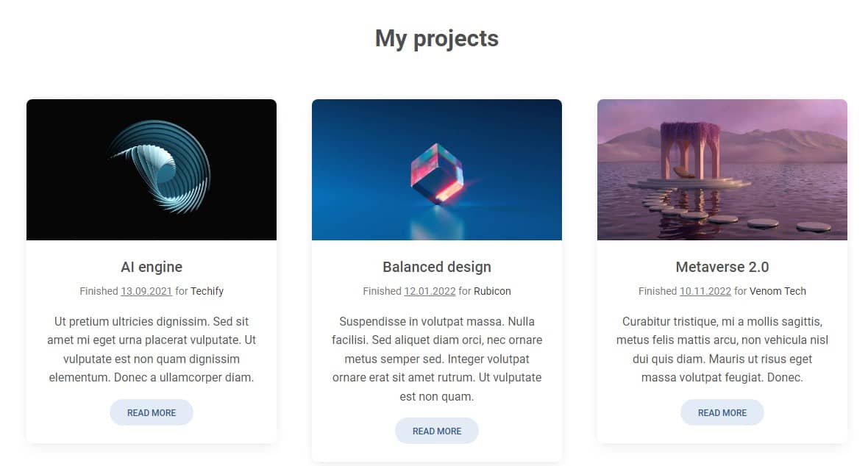
Task: Select the date 10.11.2022
Action: (x=705, y=291)
